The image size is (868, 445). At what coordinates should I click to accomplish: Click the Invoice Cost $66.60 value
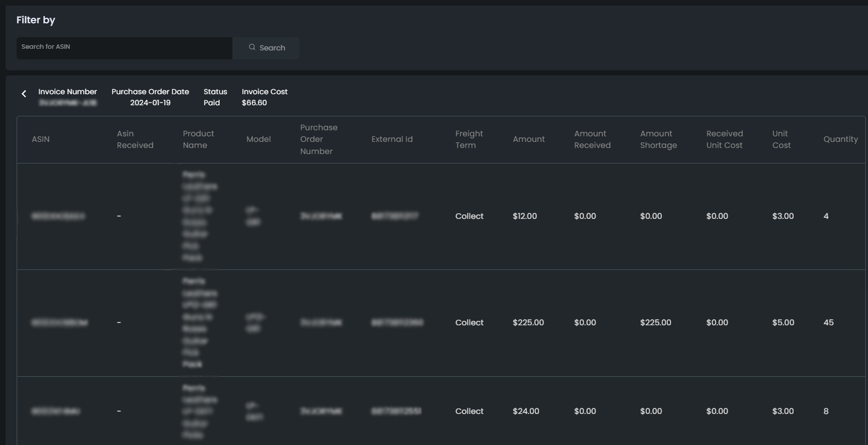click(254, 103)
